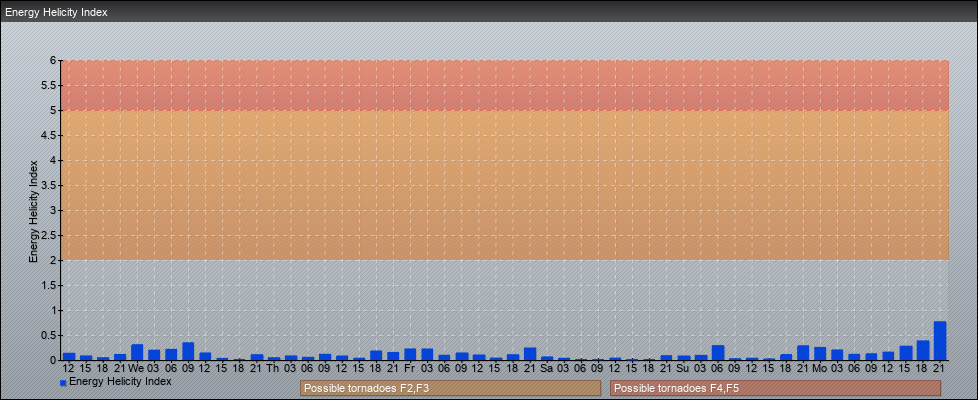
Task: Click the bar above the Th label
Action: 274,358
